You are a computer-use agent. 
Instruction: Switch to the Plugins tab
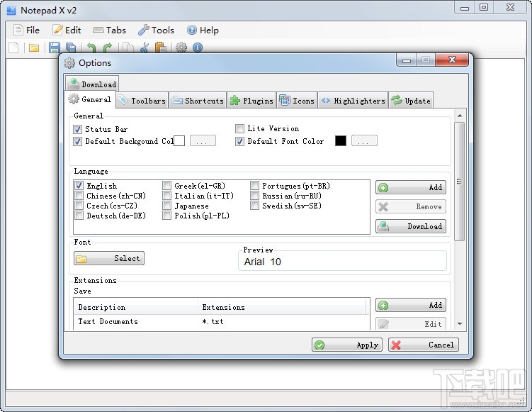pyautogui.click(x=251, y=101)
